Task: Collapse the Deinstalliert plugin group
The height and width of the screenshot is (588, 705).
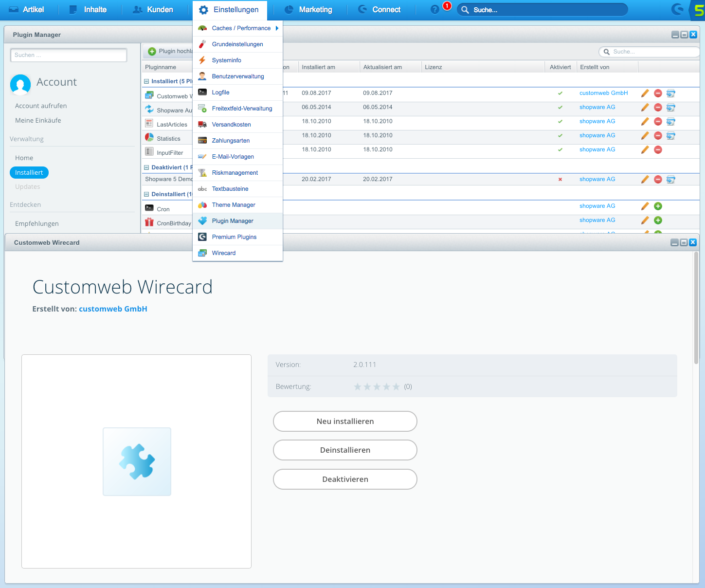Action: 146,194
